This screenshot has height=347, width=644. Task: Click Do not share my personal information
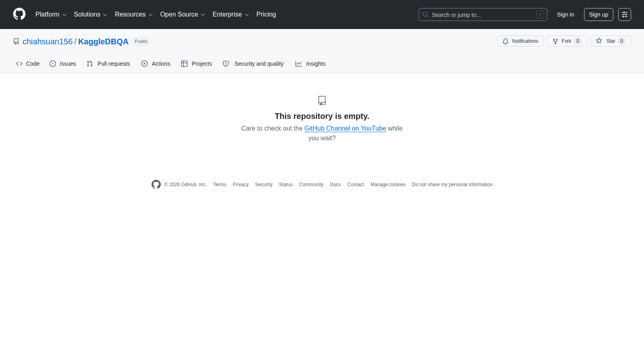pyautogui.click(x=452, y=185)
